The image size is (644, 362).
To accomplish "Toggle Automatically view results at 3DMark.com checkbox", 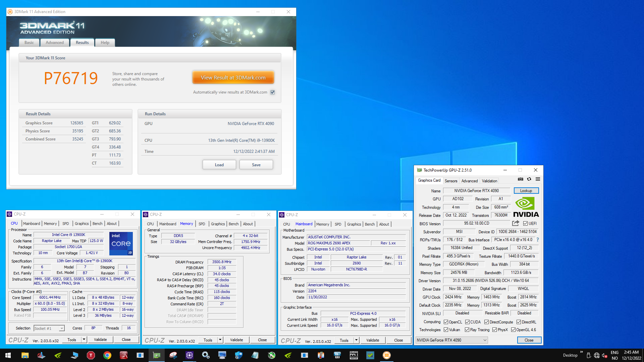I will pyautogui.click(x=273, y=92).
